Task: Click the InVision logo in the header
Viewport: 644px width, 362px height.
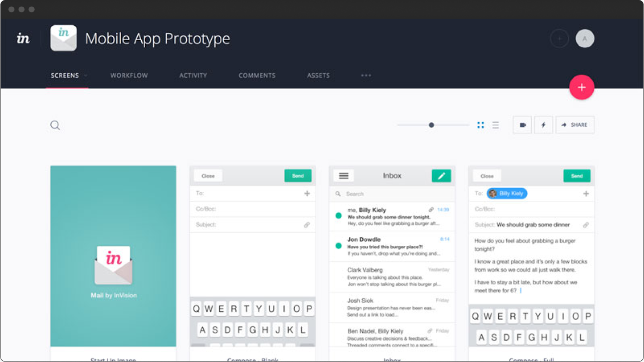Action: (x=23, y=38)
